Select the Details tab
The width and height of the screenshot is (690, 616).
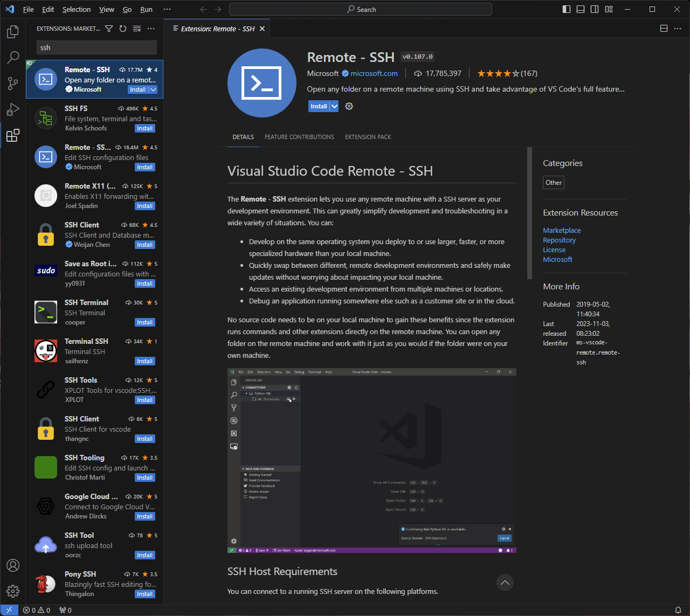point(243,137)
